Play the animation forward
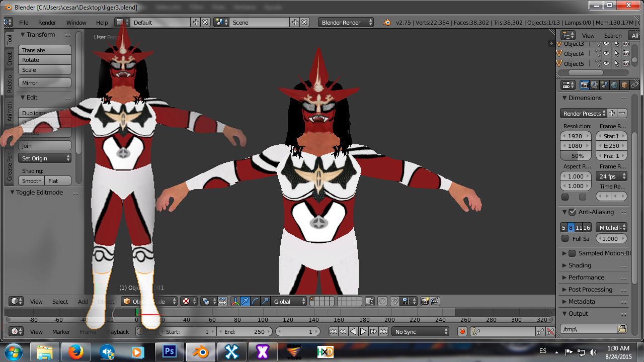644x362 pixels. 363,331
